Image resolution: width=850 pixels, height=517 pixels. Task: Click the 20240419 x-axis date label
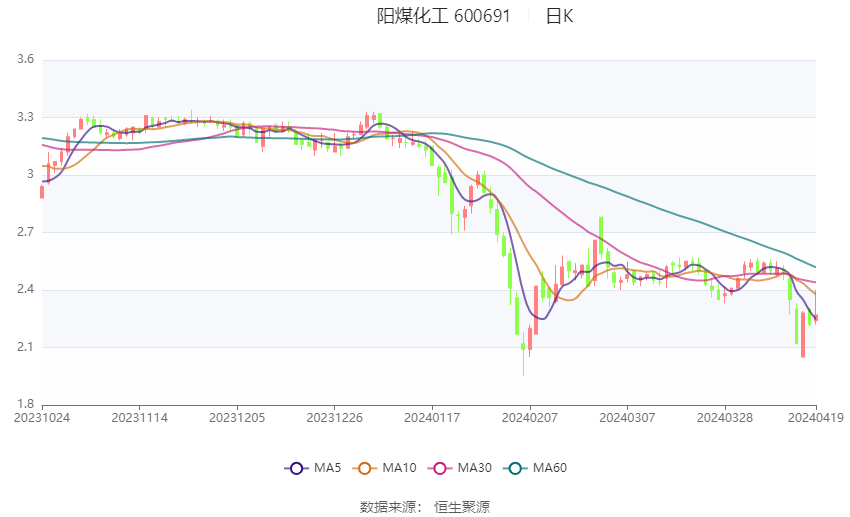point(815,418)
